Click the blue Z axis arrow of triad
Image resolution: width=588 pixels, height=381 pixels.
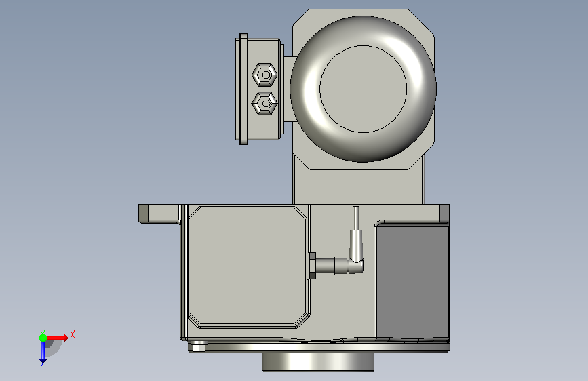(x=43, y=352)
